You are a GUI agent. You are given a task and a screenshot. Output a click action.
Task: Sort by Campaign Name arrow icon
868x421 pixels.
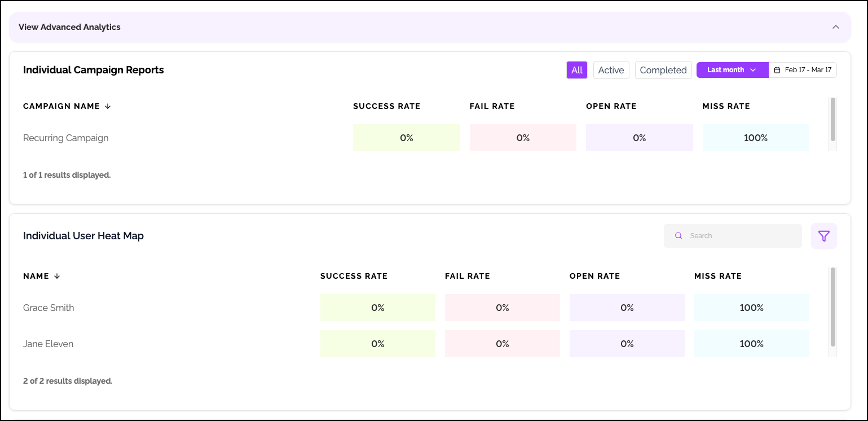(x=108, y=106)
